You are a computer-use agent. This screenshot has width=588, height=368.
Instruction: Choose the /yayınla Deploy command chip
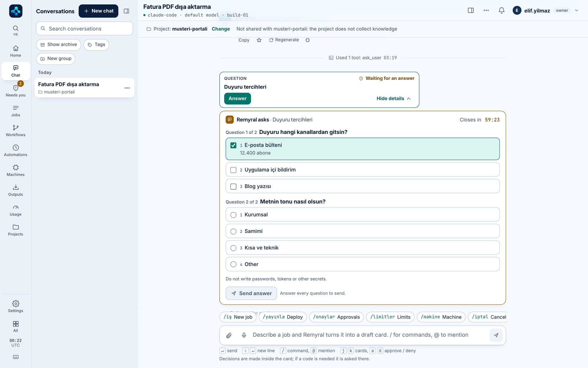[283, 317]
